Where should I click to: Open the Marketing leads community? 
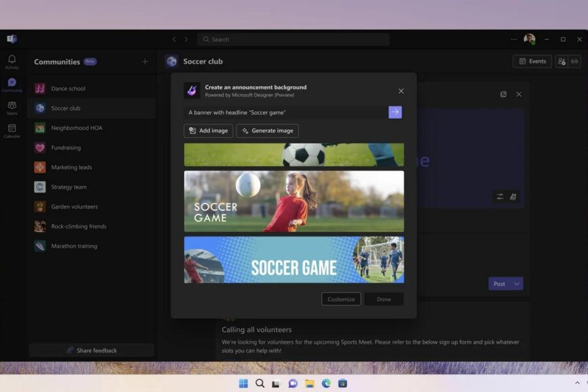coord(92,167)
